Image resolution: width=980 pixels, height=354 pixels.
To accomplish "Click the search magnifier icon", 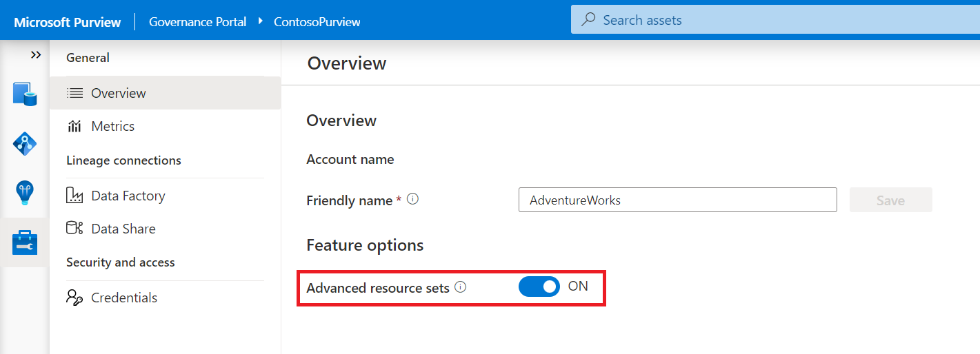I will 588,20.
